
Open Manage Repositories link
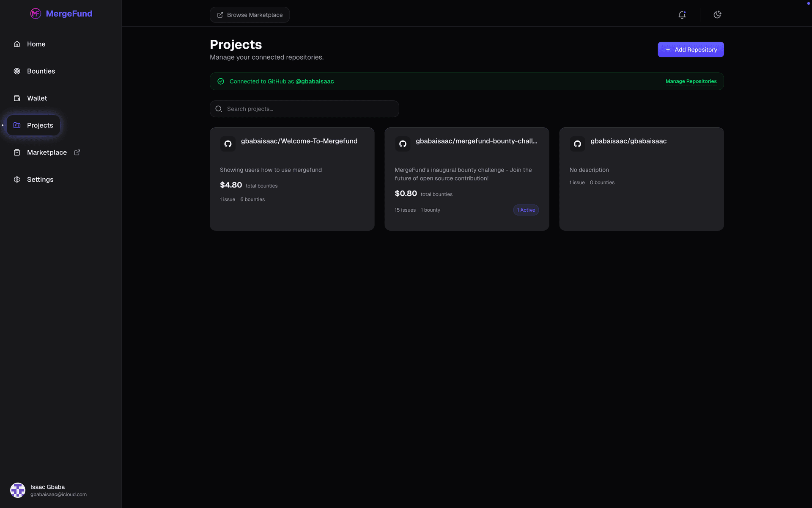691,81
